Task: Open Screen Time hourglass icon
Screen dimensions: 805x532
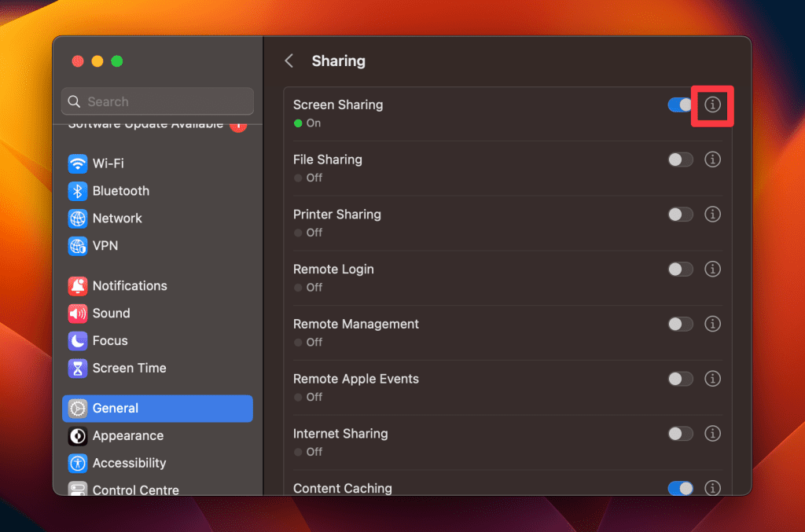Action: click(78, 369)
